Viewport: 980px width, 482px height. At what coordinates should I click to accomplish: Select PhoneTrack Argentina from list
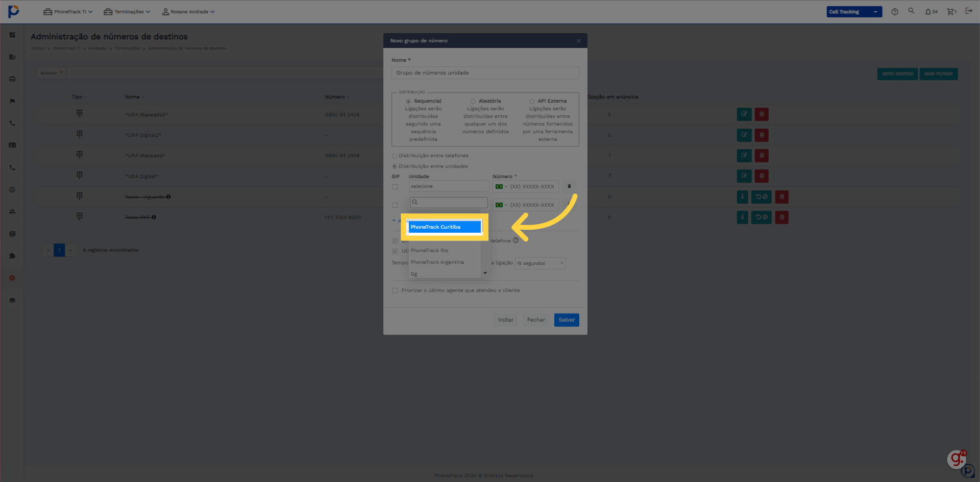point(445,262)
